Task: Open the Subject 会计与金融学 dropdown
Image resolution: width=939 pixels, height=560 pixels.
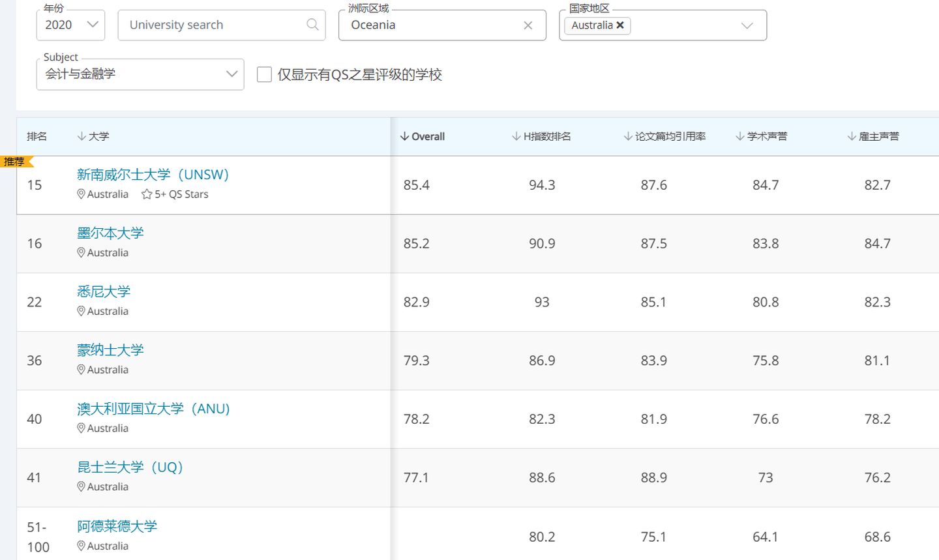Action: click(x=140, y=74)
